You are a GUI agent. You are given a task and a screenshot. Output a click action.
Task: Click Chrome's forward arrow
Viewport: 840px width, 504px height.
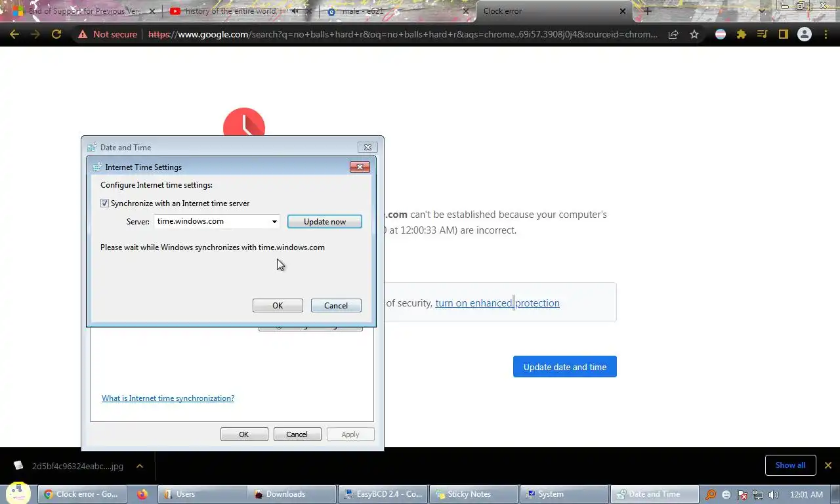pos(35,34)
